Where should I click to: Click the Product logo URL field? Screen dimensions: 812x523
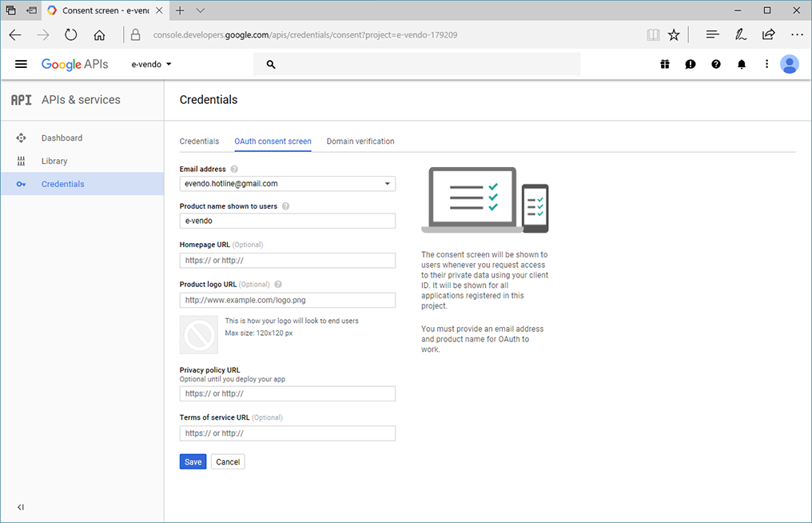(288, 300)
